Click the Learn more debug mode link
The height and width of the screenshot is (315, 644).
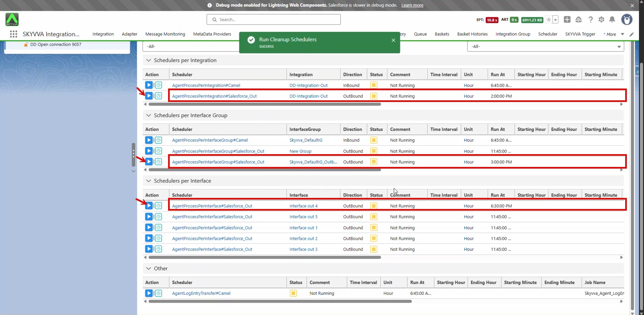412,5
